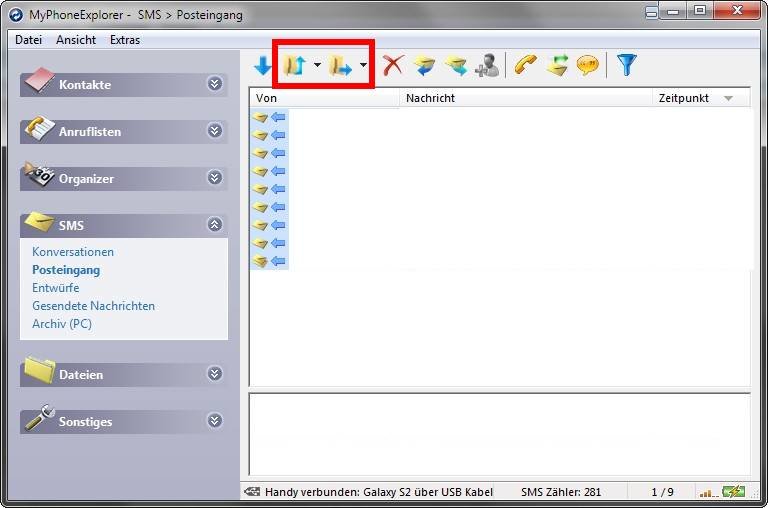Image resolution: width=768 pixels, height=508 pixels.
Task: Call sender with the phone handset icon
Action: click(x=525, y=65)
